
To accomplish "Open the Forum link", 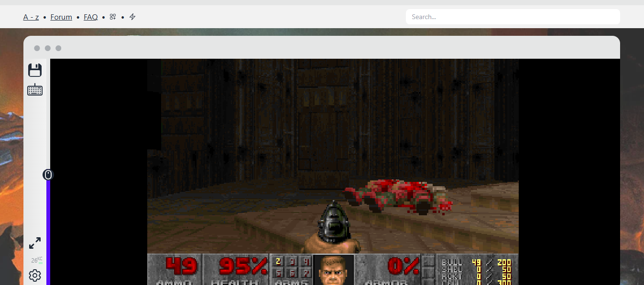I will 61,17.
